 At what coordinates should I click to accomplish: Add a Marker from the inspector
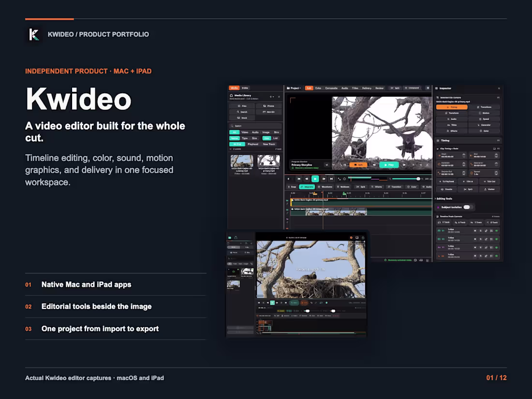coord(489,189)
